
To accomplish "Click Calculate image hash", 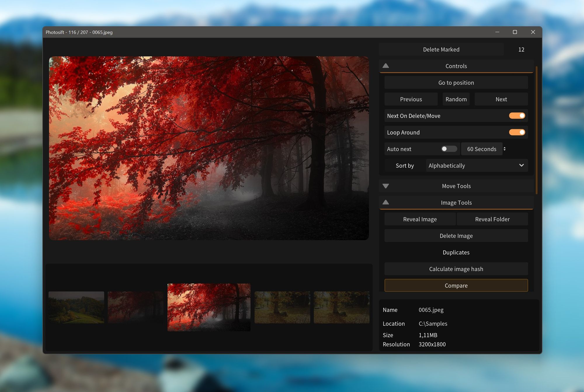I will click(x=456, y=269).
